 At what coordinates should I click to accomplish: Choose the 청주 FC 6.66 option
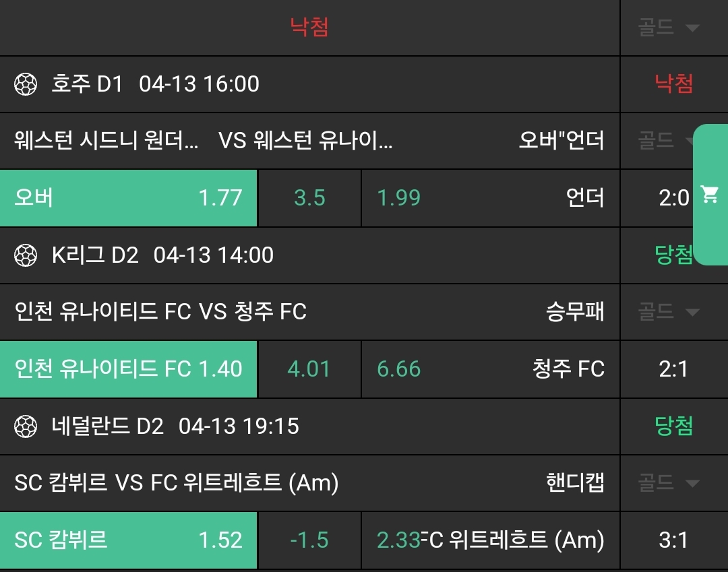click(x=490, y=369)
